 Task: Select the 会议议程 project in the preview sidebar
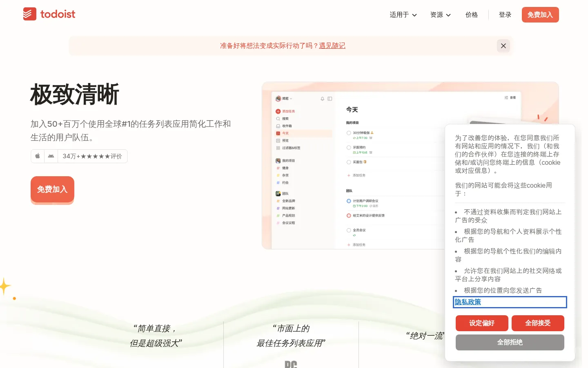pyautogui.click(x=286, y=223)
